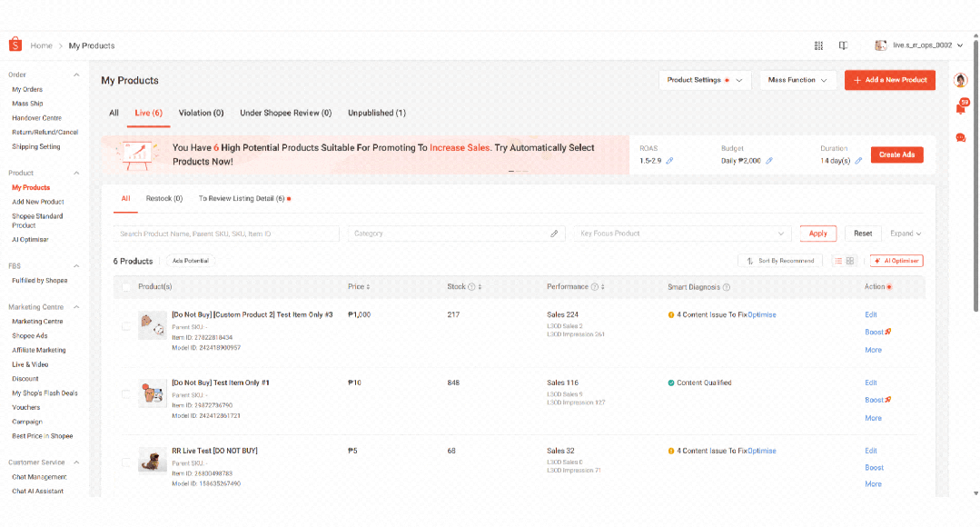Open the chat bubble icon on right sidebar

click(961, 138)
